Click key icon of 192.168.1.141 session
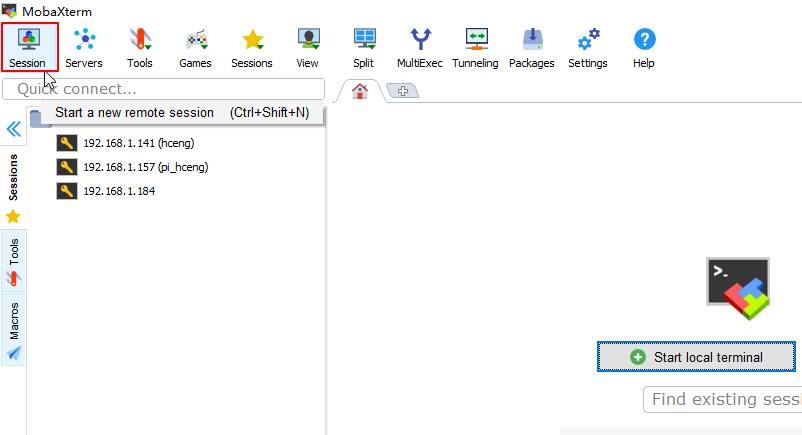802x435 pixels. [66, 143]
